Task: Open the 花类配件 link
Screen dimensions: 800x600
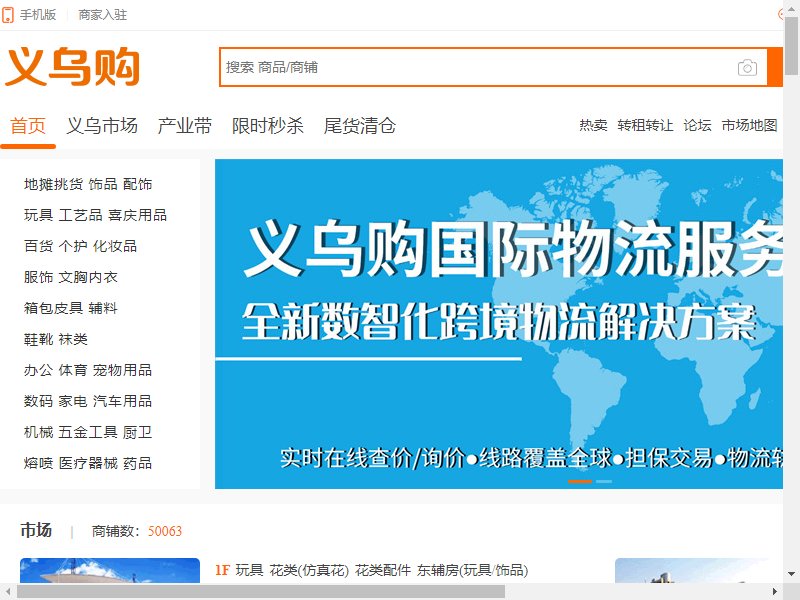Action: pos(383,570)
